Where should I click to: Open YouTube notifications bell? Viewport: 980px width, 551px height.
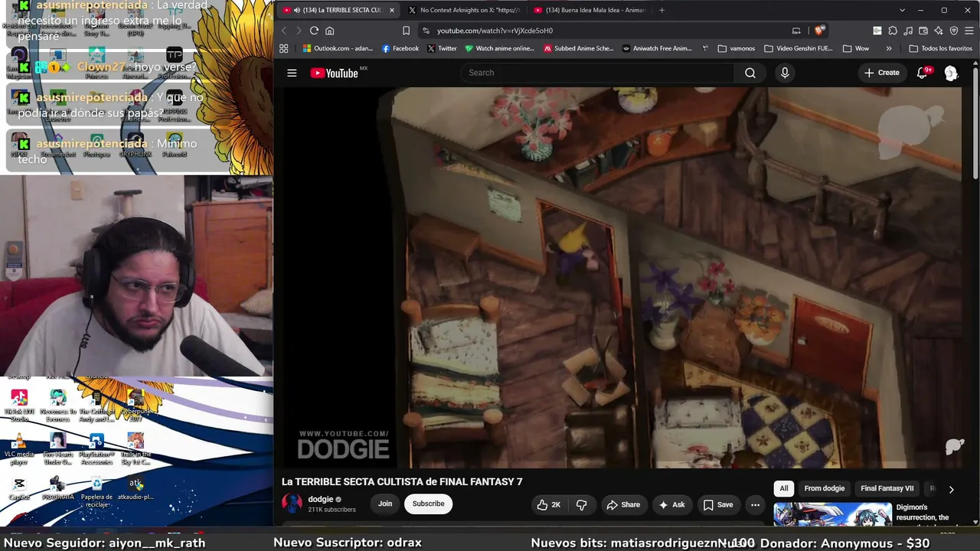tap(923, 73)
